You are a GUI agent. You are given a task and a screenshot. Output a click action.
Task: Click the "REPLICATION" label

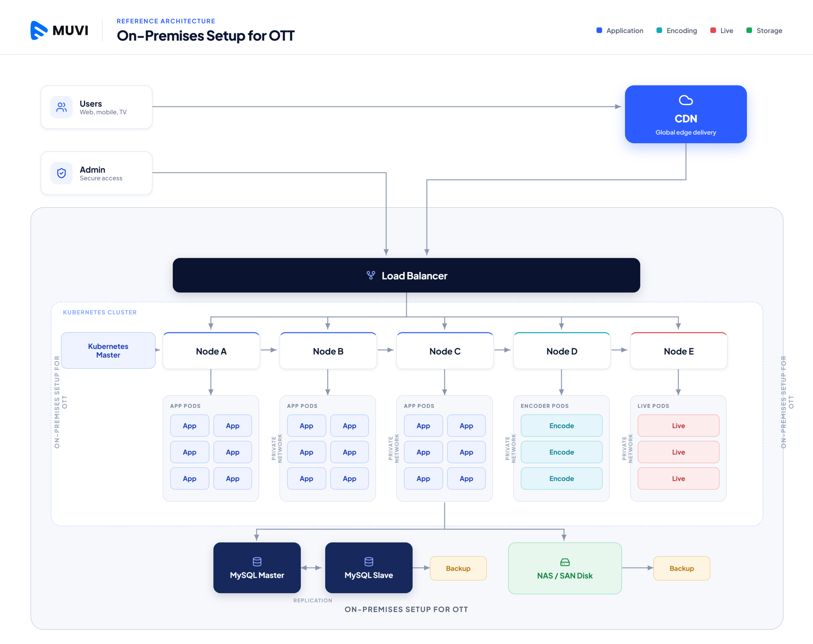pos(312,600)
